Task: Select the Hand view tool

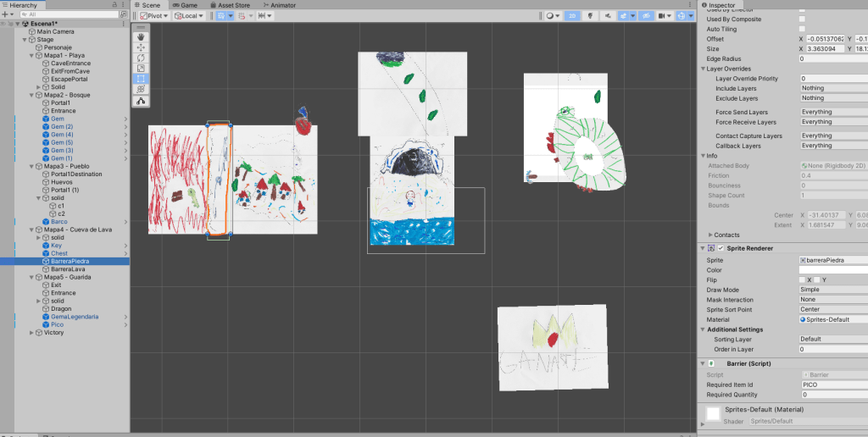Action: tap(142, 36)
